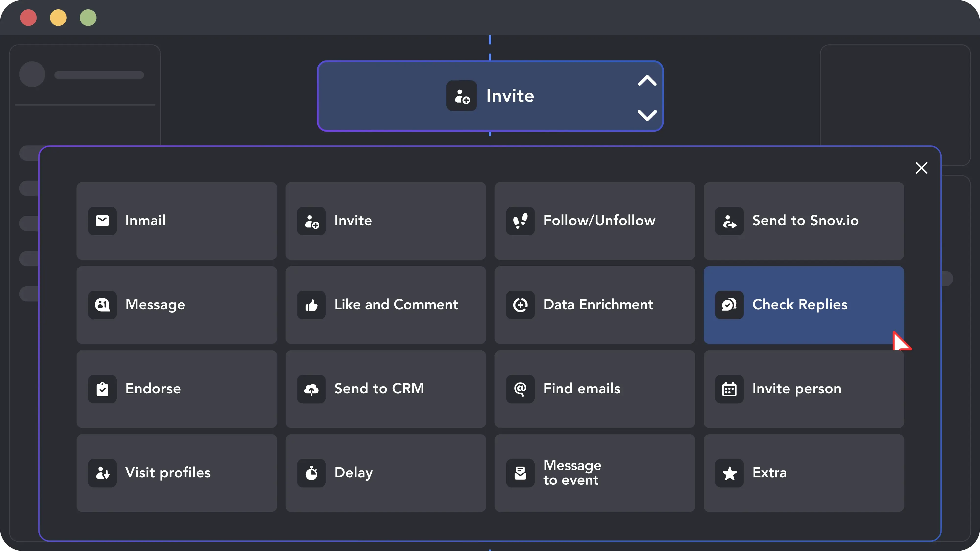The image size is (980, 551).
Task: Choose the Follow/Unfollow footsteps icon
Action: (x=520, y=221)
